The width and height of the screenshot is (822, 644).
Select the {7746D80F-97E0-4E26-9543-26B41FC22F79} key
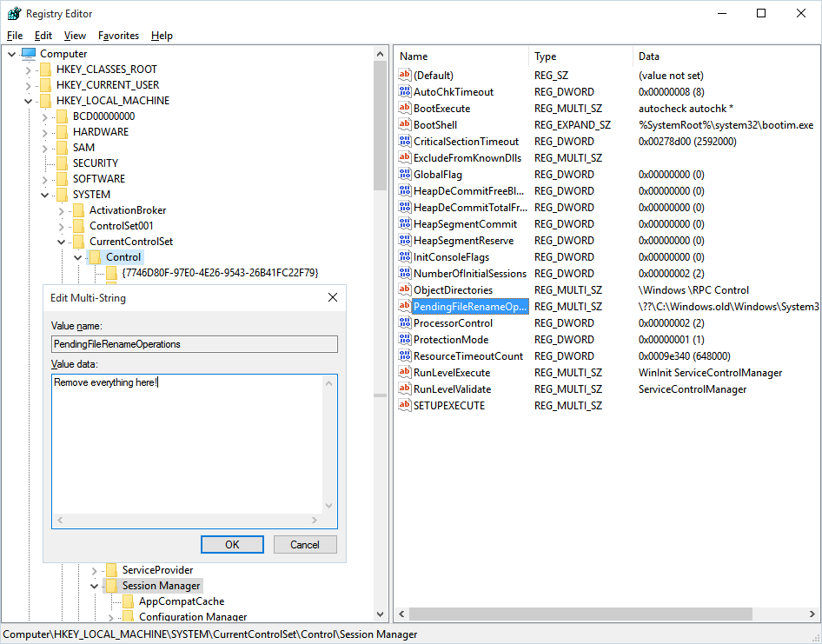pos(220,273)
